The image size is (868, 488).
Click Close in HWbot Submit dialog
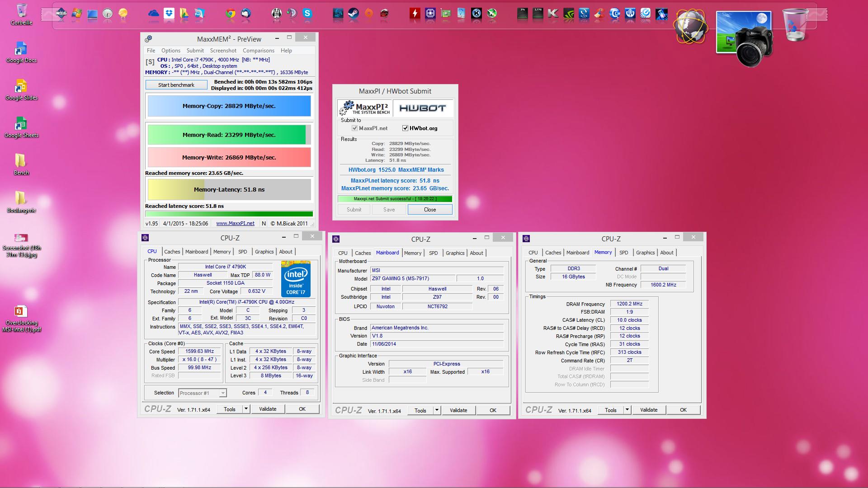[x=430, y=210]
